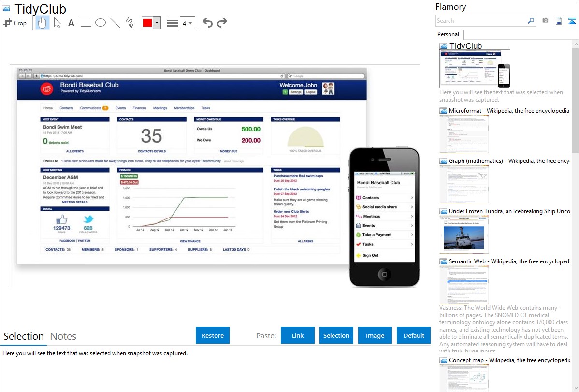
Task: Click the Contacts tab in dashboard
Action: pyautogui.click(x=67, y=108)
